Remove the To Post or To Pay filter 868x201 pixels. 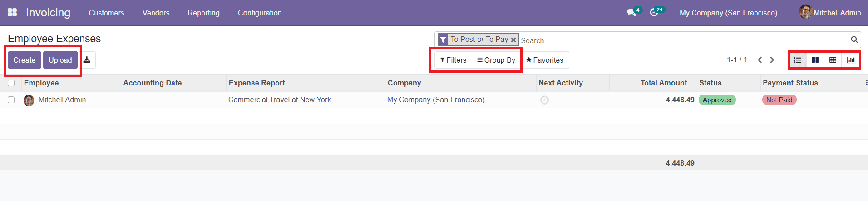click(513, 40)
